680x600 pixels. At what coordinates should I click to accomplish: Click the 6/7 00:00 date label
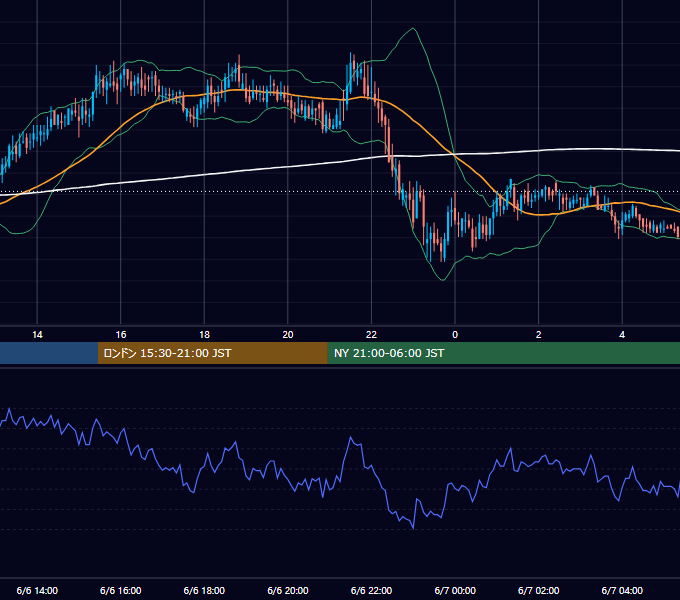[x=455, y=590]
